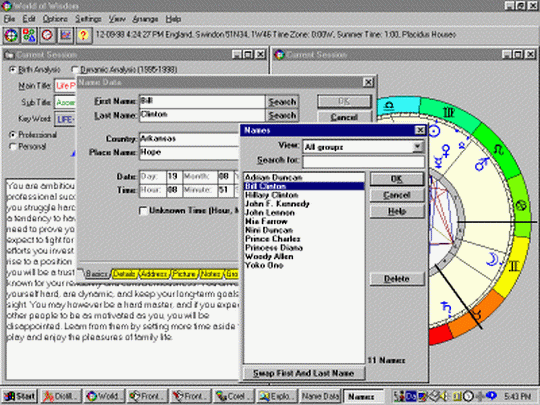Click the Sun symbol in the chart
This screenshot has width=540, height=405.
pos(435,131)
